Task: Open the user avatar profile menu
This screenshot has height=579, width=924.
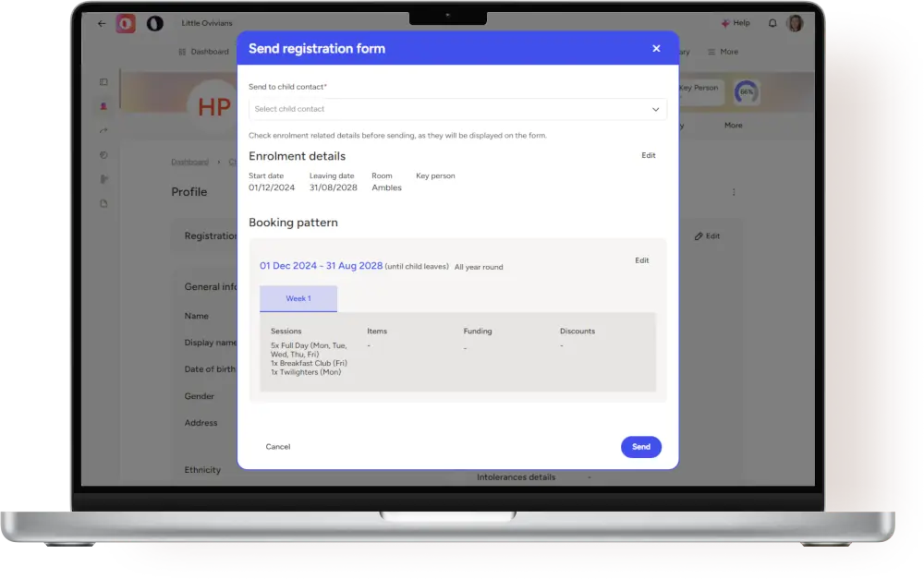Action: point(795,24)
